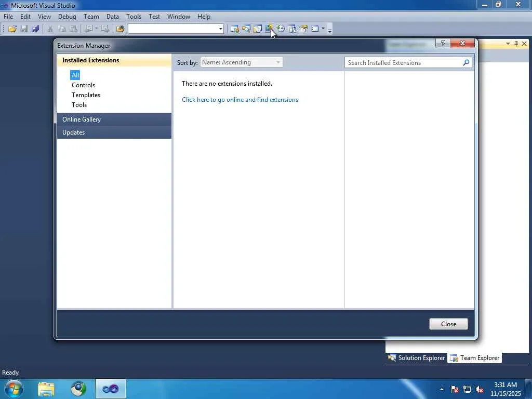This screenshot has width=532, height=399.
Task: Open the window position dropdown arrow in the docked panel
Action: 508,44
